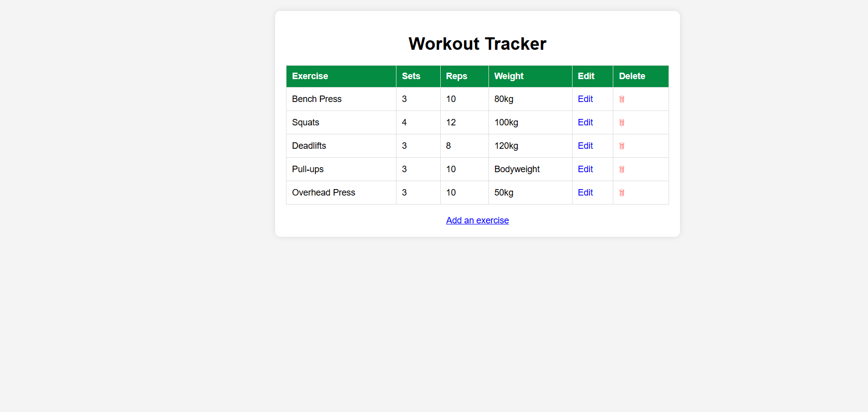Open Edit link for Squats
Viewport: 868px width, 412px height.
tap(585, 122)
